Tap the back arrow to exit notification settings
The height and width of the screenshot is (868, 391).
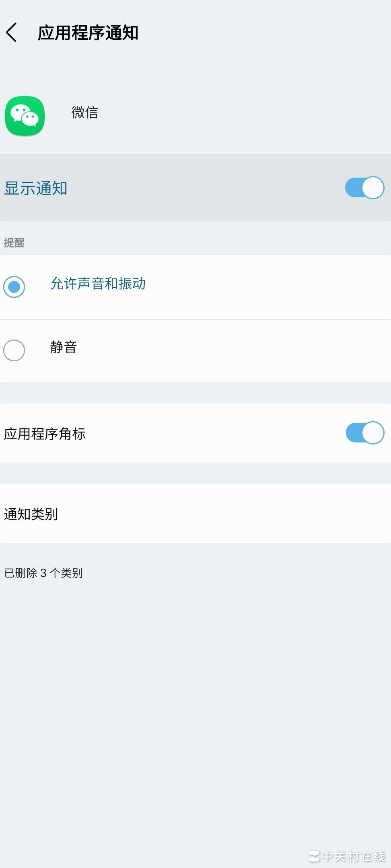tap(12, 33)
